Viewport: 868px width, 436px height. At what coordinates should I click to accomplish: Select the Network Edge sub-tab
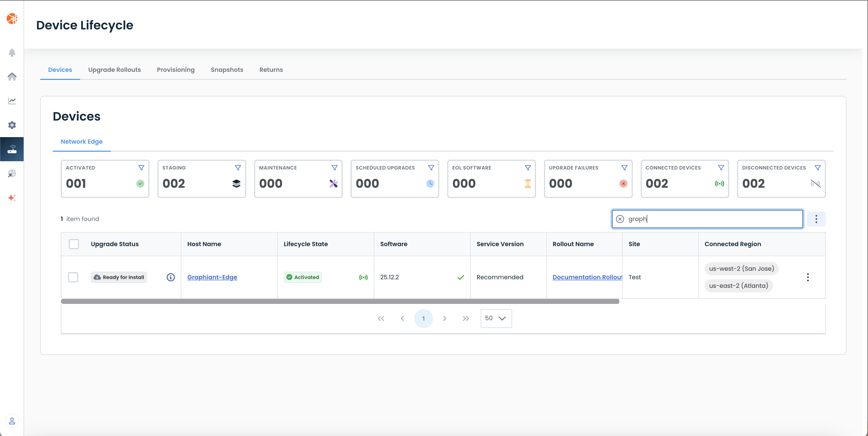pos(82,141)
